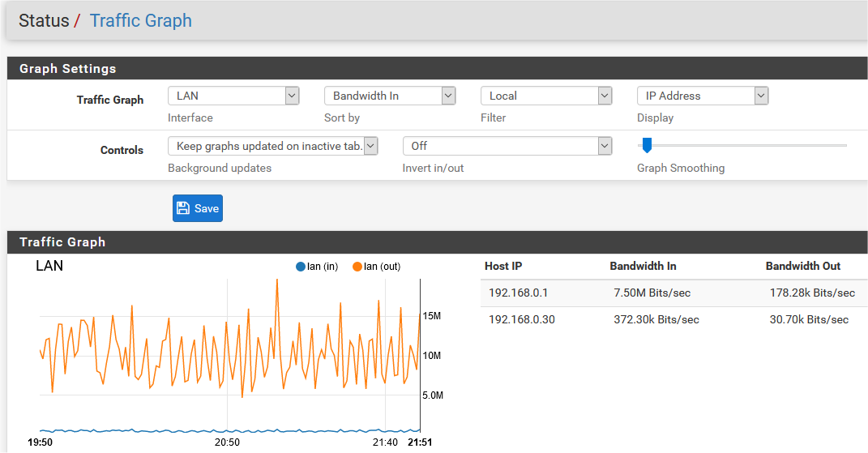The image size is (868, 453).
Task: Toggle the orange lan (out) legend dot
Action: click(x=357, y=267)
